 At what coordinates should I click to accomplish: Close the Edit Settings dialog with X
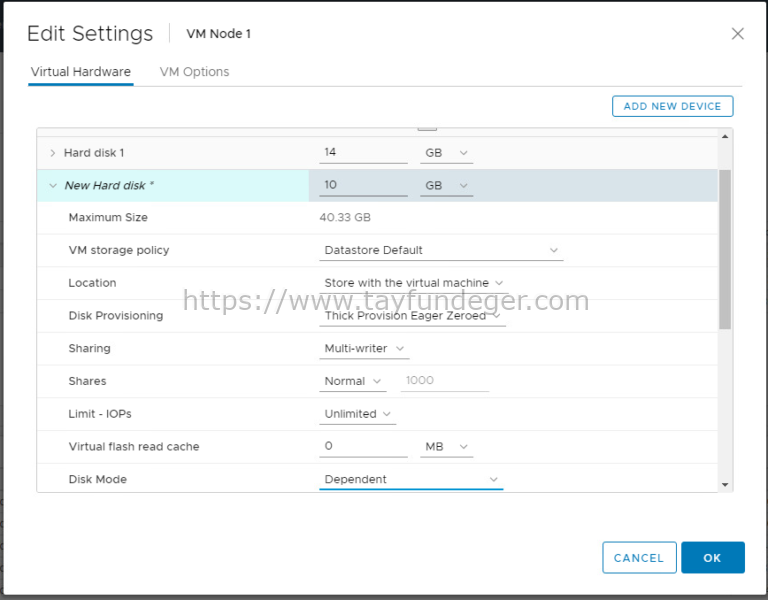[x=737, y=34]
